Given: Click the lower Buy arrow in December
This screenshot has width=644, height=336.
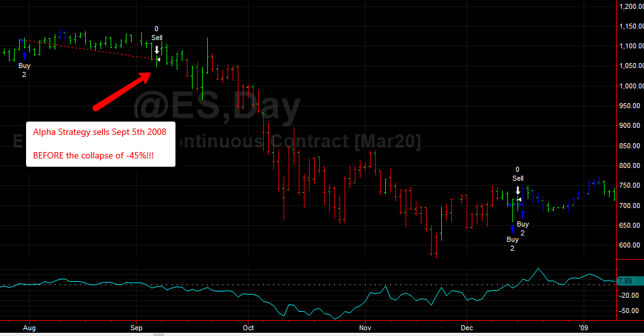Looking at the screenshot, I should click(x=512, y=230).
